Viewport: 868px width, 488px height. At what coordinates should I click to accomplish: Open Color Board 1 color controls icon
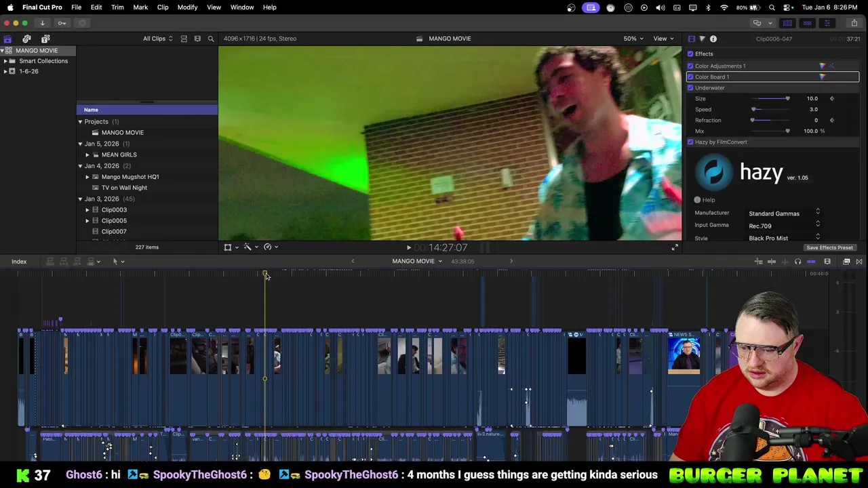tap(823, 77)
